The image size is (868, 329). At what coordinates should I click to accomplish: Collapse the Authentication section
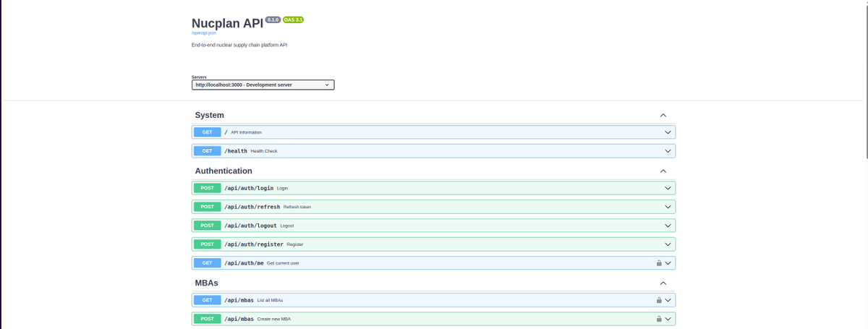click(x=663, y=171)
